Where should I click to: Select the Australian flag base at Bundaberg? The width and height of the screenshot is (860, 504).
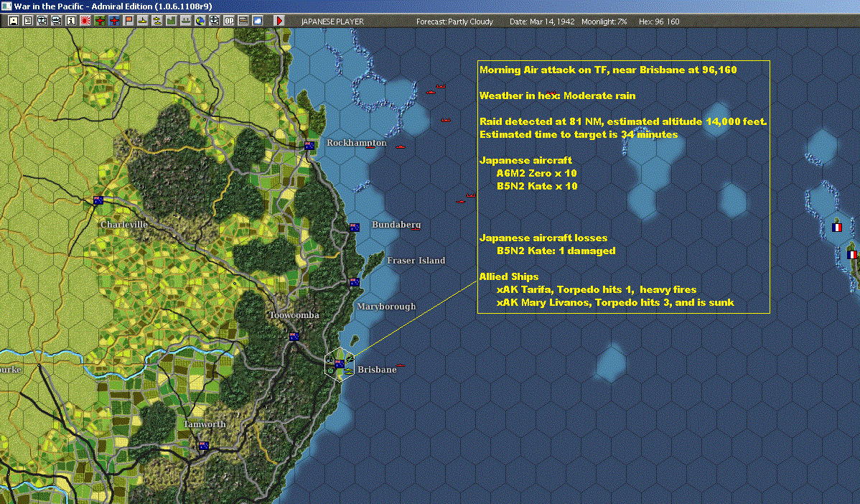pos(355,227)
